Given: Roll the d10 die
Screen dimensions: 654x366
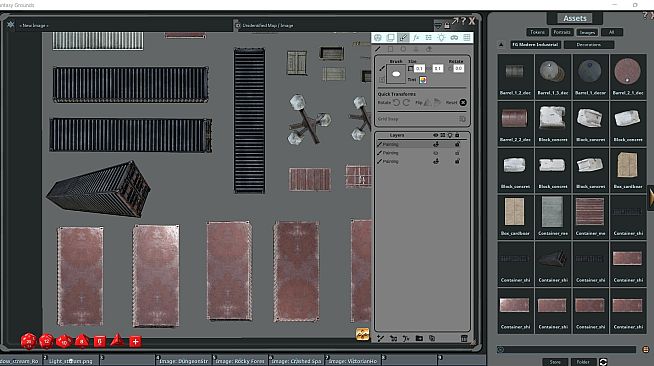Looking at the screenshot, I should click(64, 341).
